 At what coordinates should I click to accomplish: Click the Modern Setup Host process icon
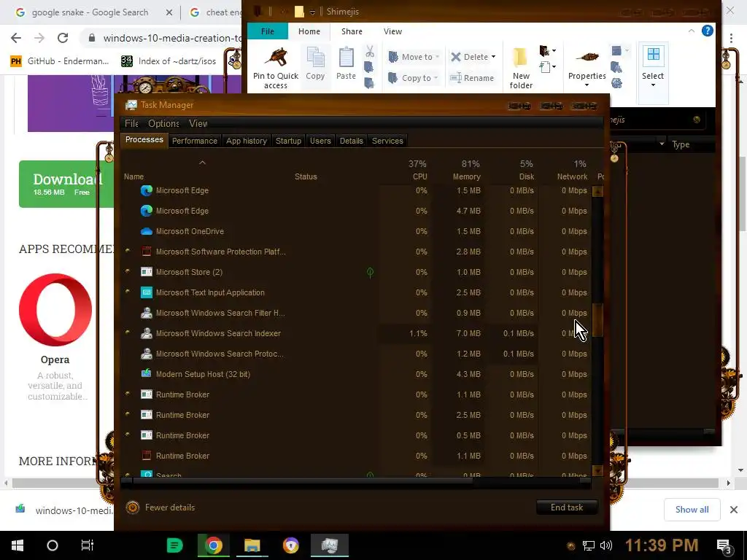pyautogui.click(x=146, y=374)
